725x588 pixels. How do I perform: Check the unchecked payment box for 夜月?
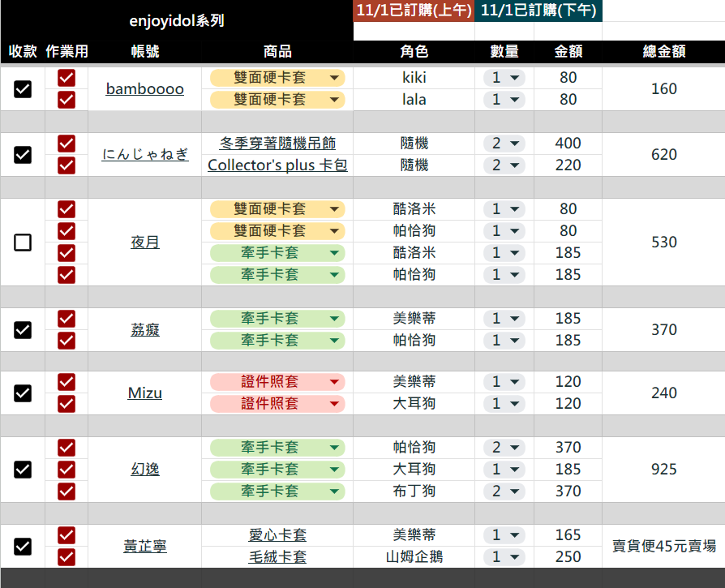pyautogui.click(x=23, y=242)
